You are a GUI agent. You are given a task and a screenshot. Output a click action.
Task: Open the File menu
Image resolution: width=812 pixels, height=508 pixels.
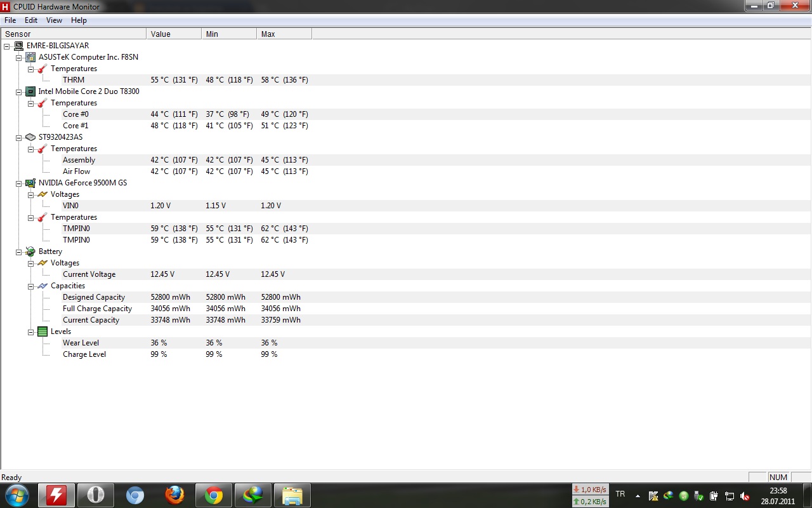pyautogui.click(x=10, y=20)
